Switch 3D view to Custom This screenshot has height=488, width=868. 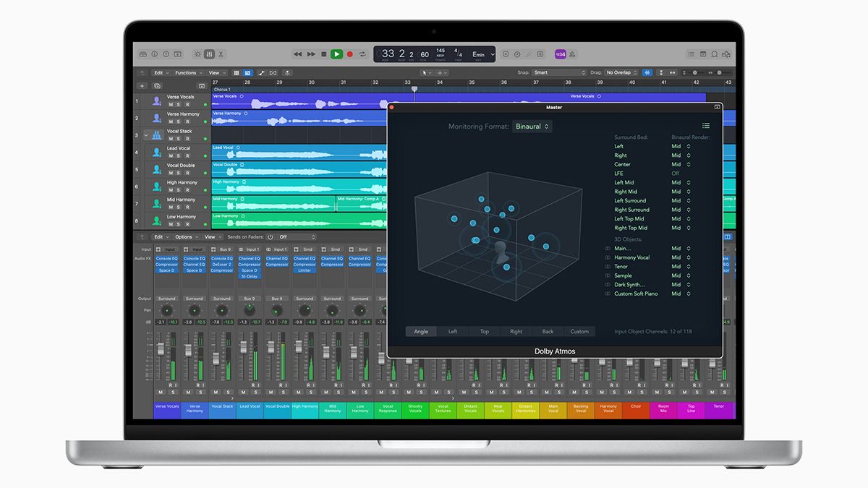click(x=579, y=332)
